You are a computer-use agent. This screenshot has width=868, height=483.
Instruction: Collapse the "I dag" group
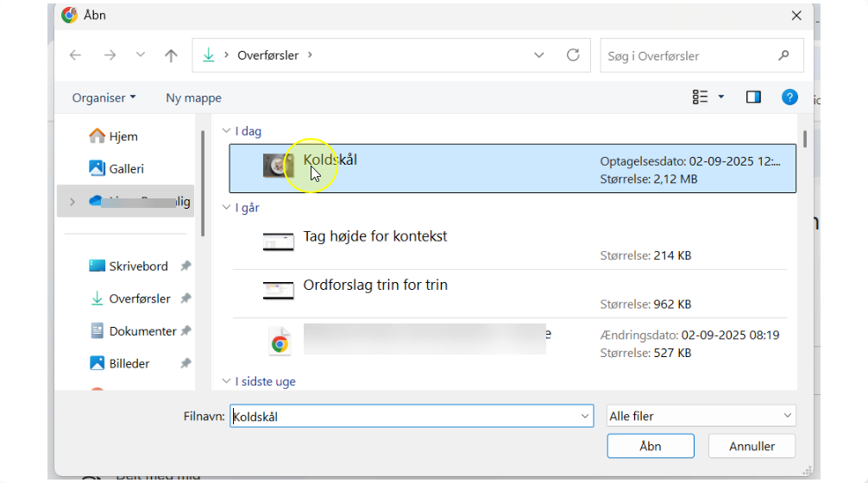(x=226, y=132)
